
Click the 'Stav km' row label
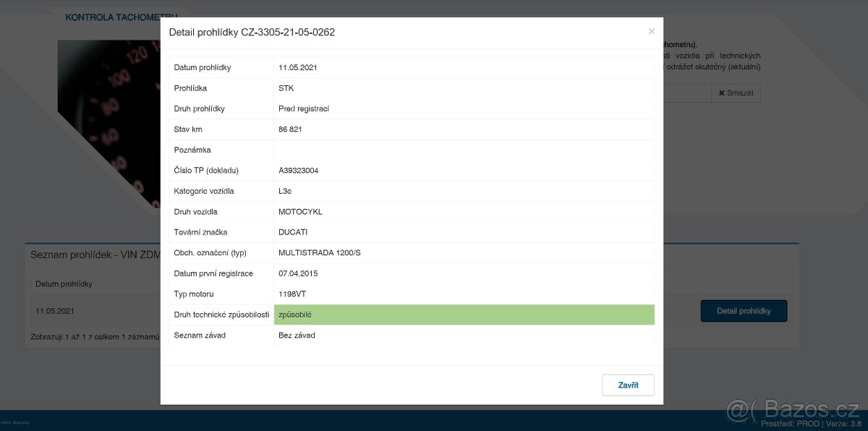tap(188, 129)
